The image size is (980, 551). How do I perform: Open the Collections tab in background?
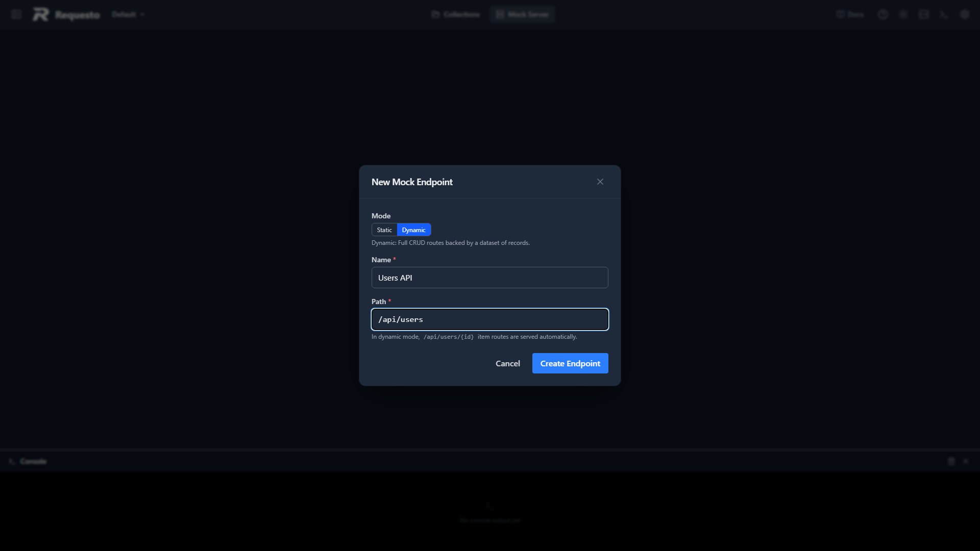coord(456,14)
